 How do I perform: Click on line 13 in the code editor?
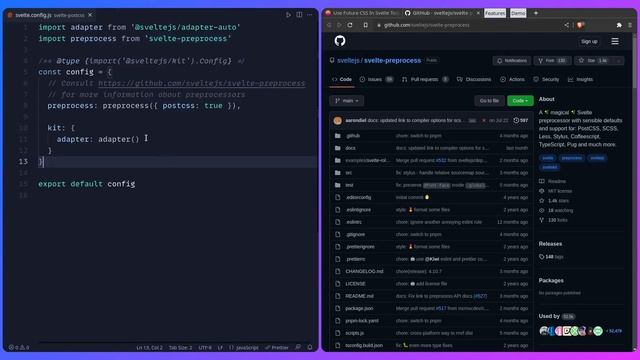pos(178,162)
